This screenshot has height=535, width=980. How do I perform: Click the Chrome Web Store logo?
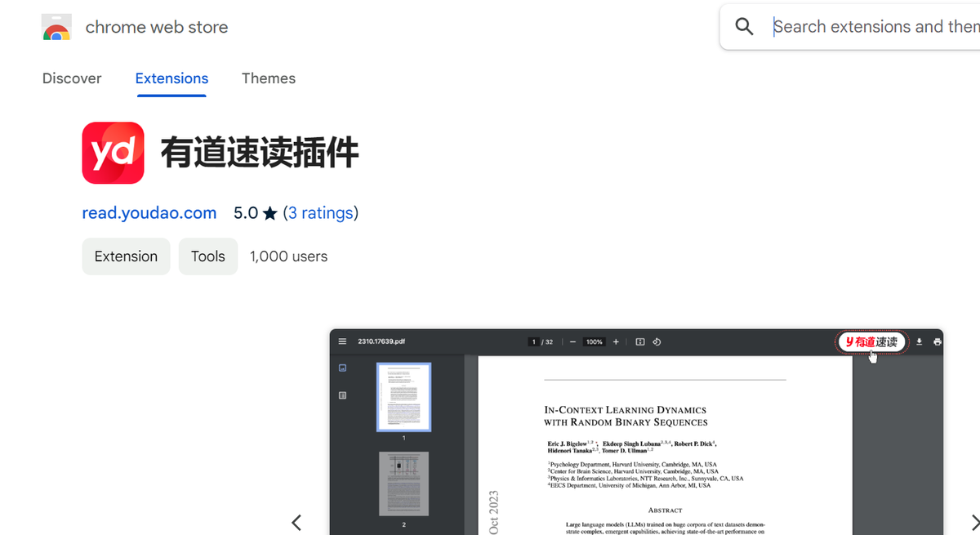tap(56, 26)
